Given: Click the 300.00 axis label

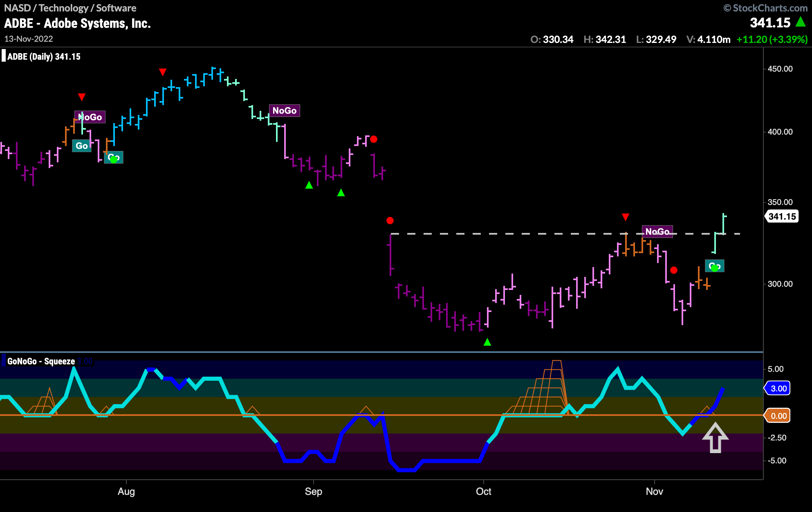Looking at the screenshot, I should 780,284.
